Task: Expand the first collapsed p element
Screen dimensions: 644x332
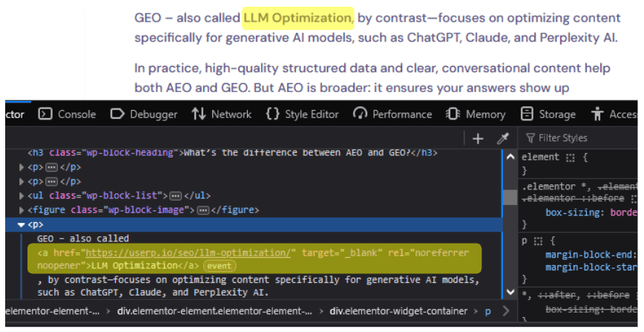Action: [22, 168]
